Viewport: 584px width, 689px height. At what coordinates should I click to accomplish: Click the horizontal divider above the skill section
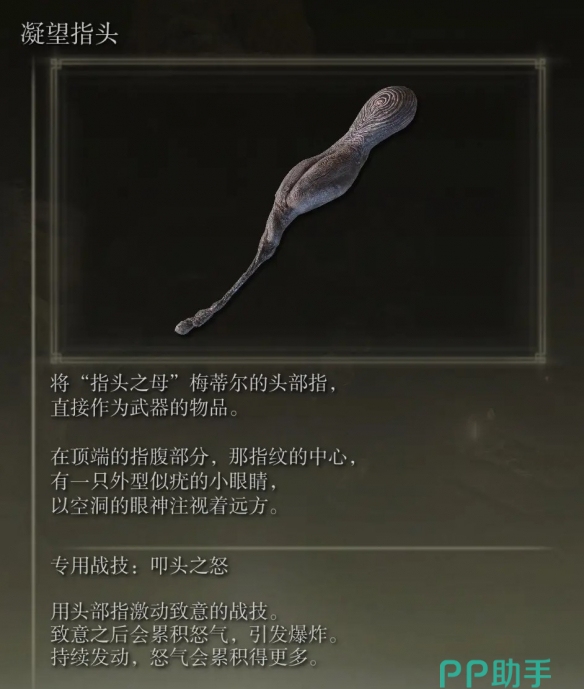301,548
